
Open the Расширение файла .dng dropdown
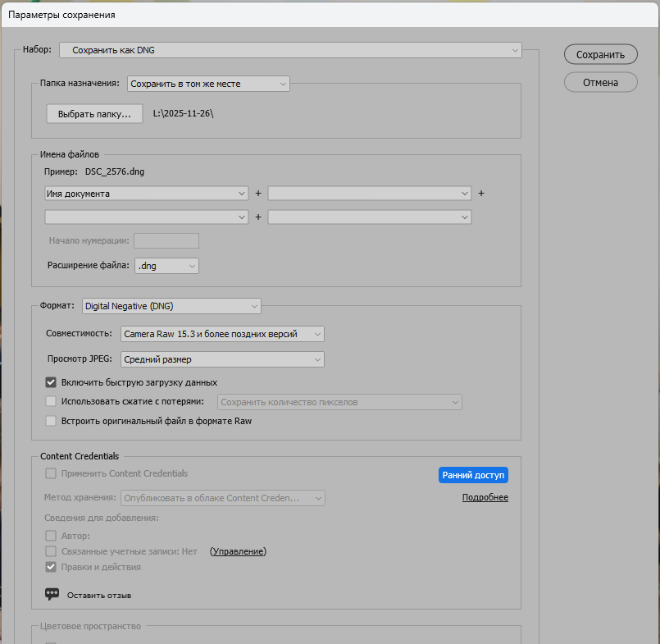pyautogui.click(x=166, y=266)
